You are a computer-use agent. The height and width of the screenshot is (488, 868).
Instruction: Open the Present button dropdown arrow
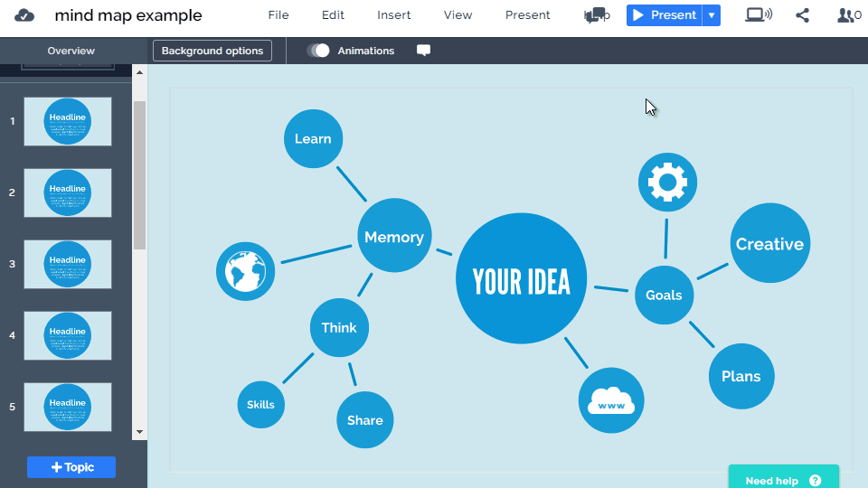pyautogui.click(x=712, y=15)
